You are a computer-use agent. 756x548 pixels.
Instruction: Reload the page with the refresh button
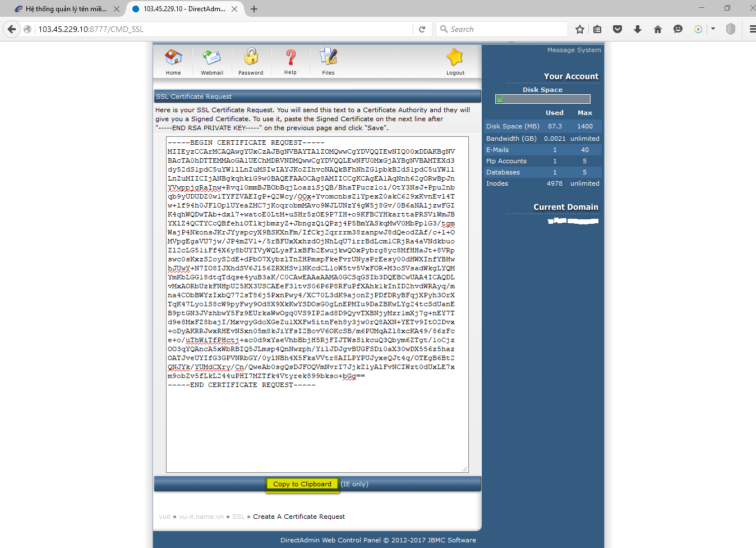422,29
